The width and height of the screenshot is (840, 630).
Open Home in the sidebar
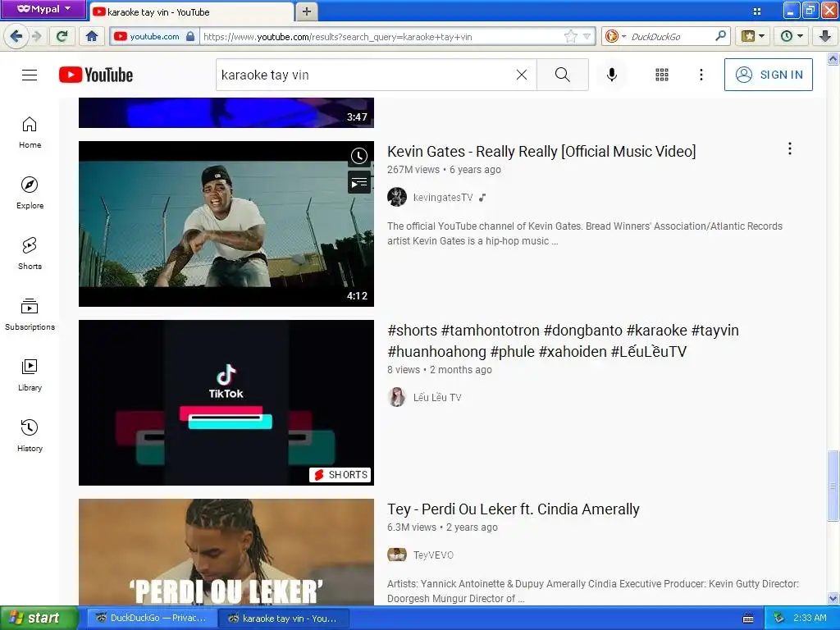(x=30, y=132)
